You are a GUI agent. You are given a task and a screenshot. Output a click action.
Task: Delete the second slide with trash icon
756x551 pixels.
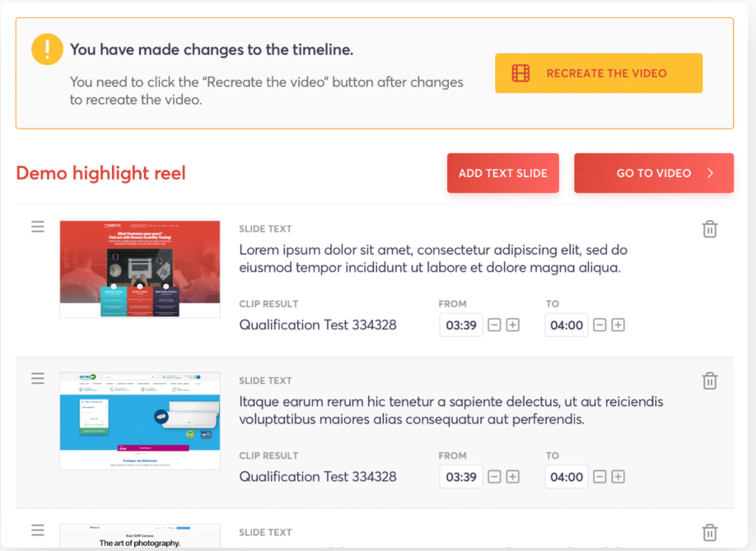point(709,381)
